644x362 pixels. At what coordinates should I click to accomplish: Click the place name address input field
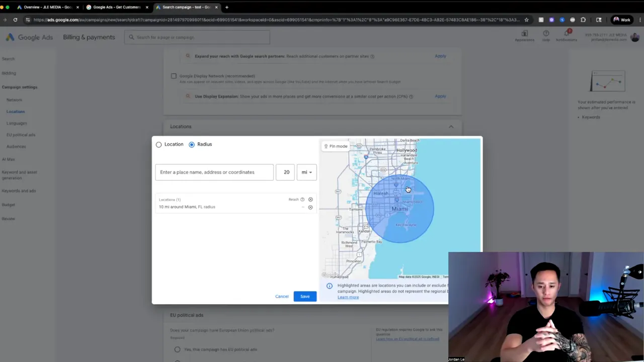(x=214, y=172)
